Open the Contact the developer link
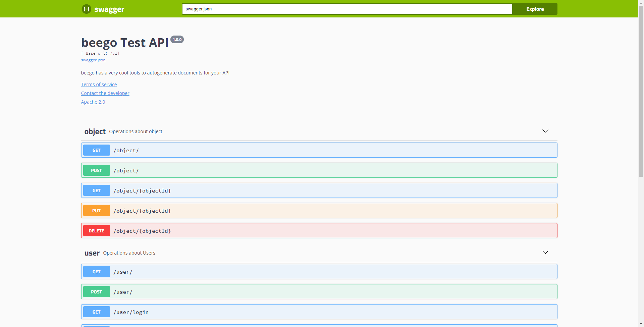This screenshot has height=327, width=644. 105,93
